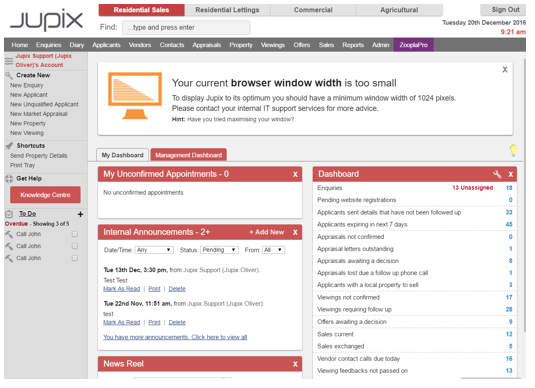
Task: Open the ZooplaPro menu item
Action: [414, 45]
